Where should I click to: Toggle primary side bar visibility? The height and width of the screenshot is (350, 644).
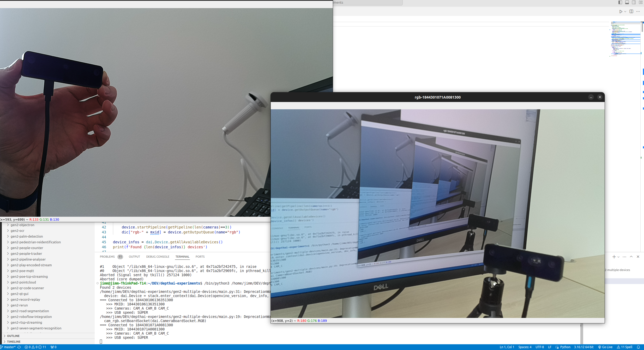(x=620, y=2)
